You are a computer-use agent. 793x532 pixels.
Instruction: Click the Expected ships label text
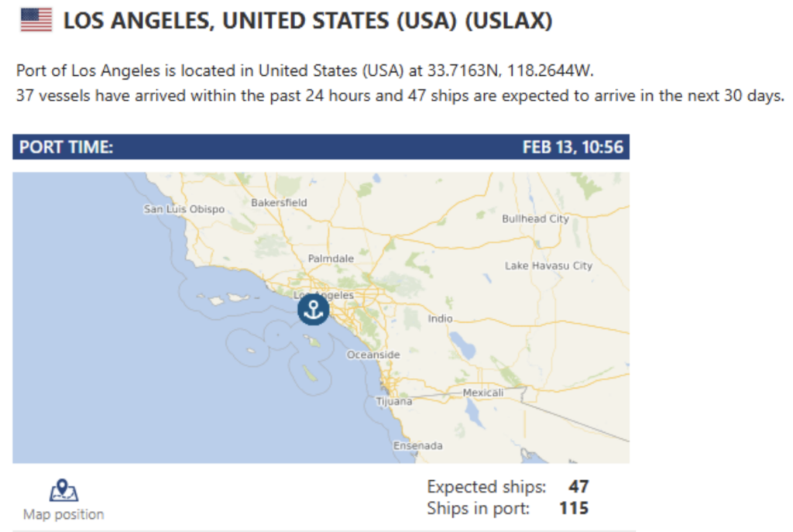pos(486,486)
